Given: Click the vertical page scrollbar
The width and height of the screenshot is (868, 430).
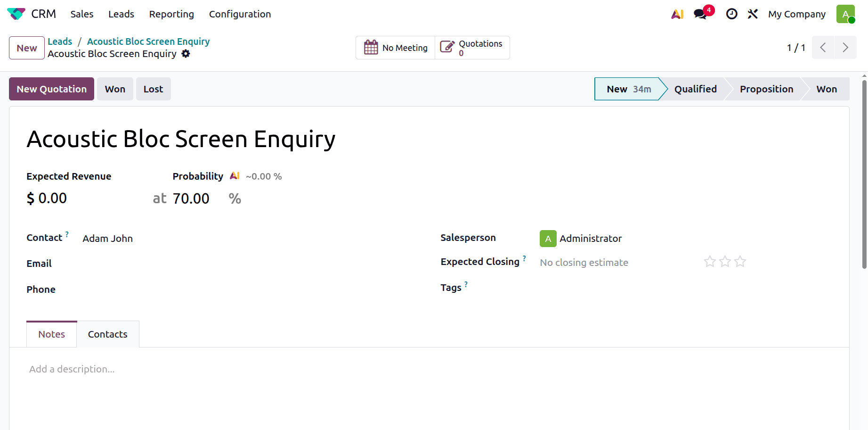Looking at the screenshot, I should click(864, 174).
